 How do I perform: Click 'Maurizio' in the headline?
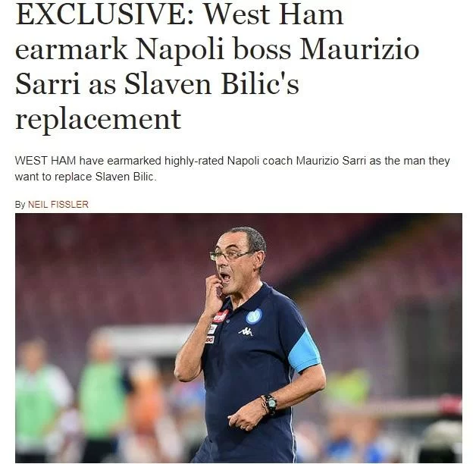coord(359,49)
